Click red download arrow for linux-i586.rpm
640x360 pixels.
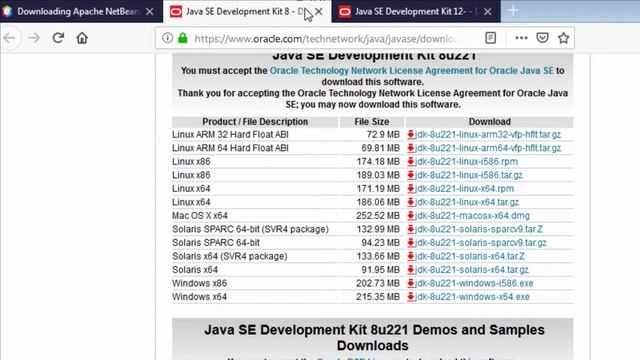(411, 161)
